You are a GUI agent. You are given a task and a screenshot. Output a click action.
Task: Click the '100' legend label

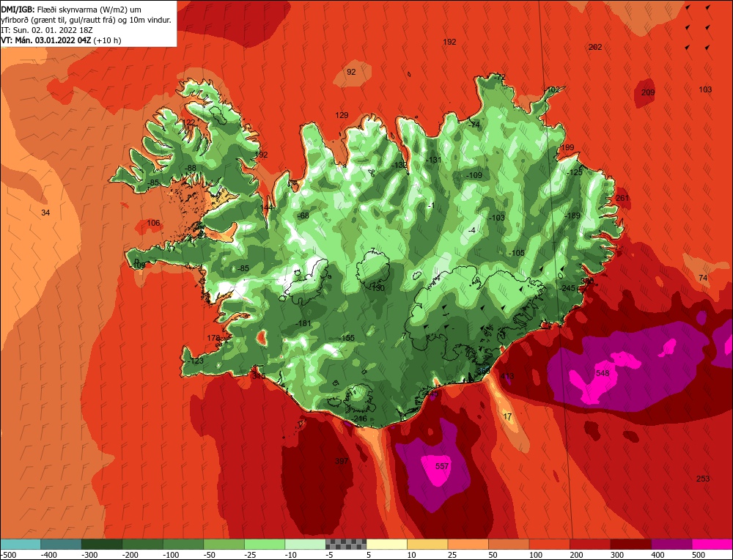click(536, 555)
